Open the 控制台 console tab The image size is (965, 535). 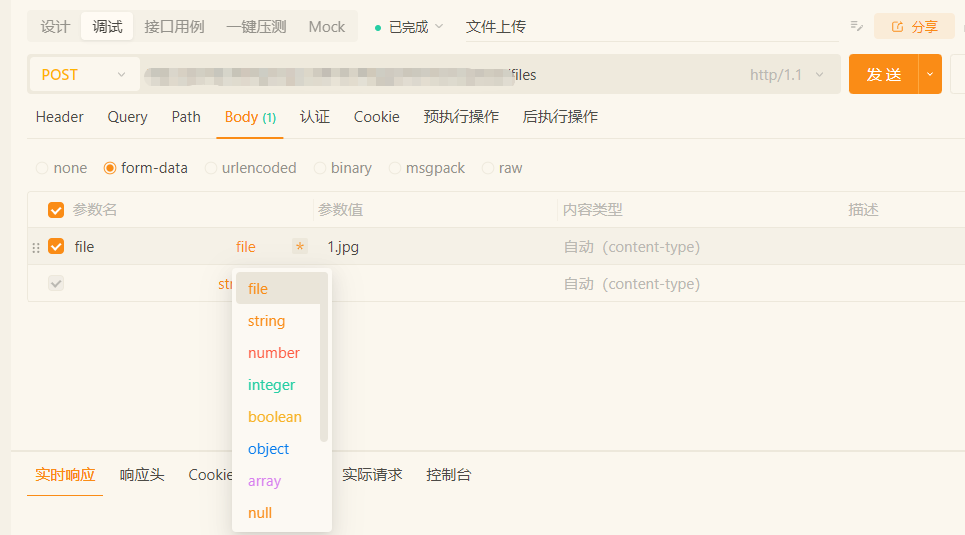pyautogui.click(x=448, y=475)
